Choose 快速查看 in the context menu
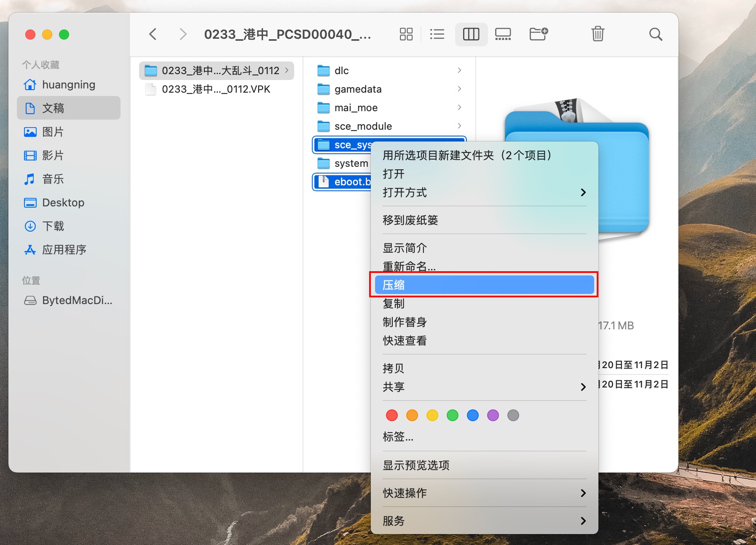756x545 pixels. (x=484, y=341)
